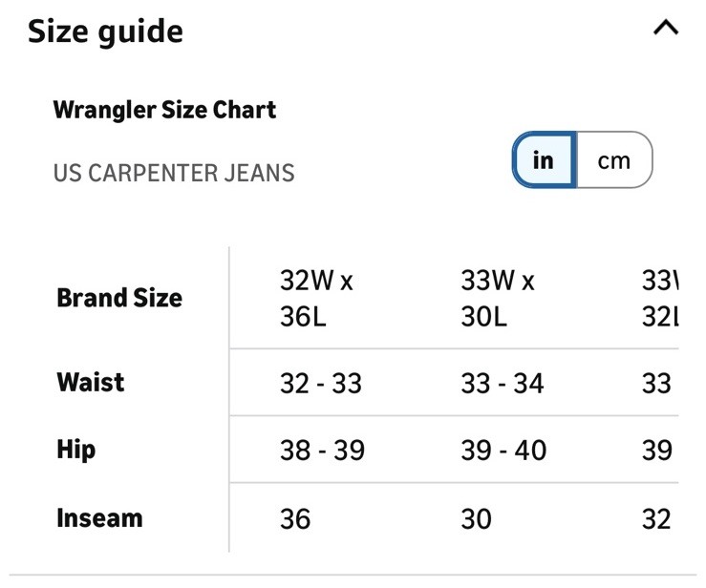Click the 33W x 30L brand size cell

[498, 298]
